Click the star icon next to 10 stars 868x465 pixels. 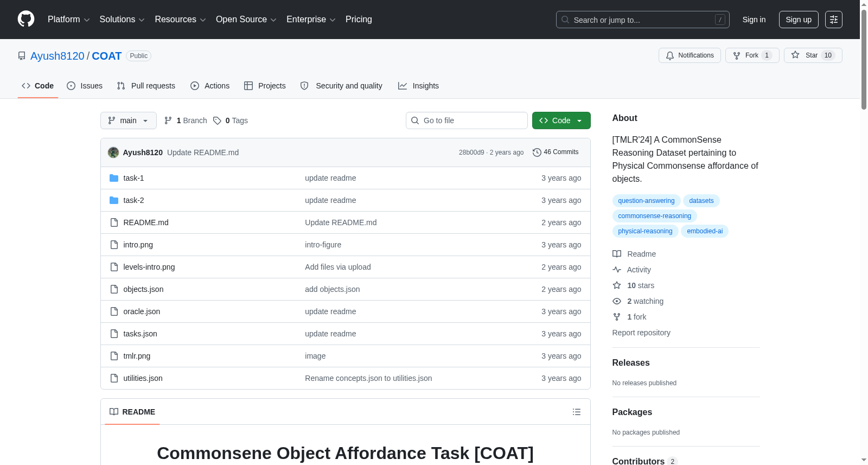click(617, 285)
